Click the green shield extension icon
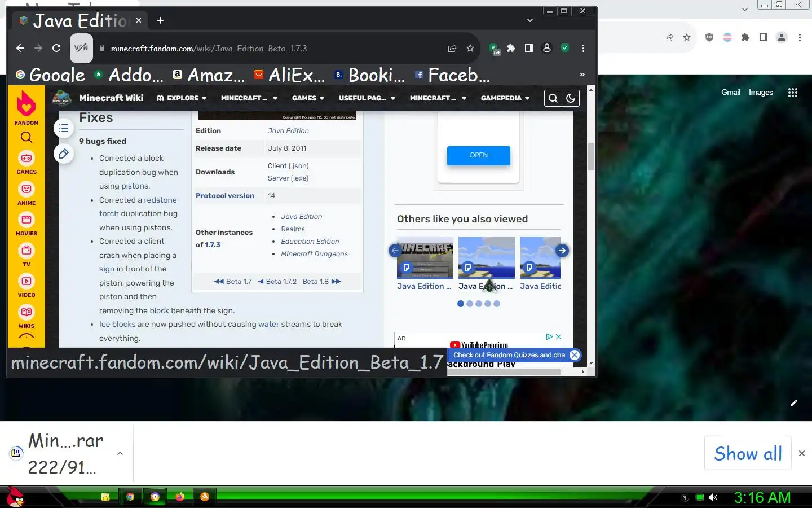812x508 pixels. pos(565,49)
